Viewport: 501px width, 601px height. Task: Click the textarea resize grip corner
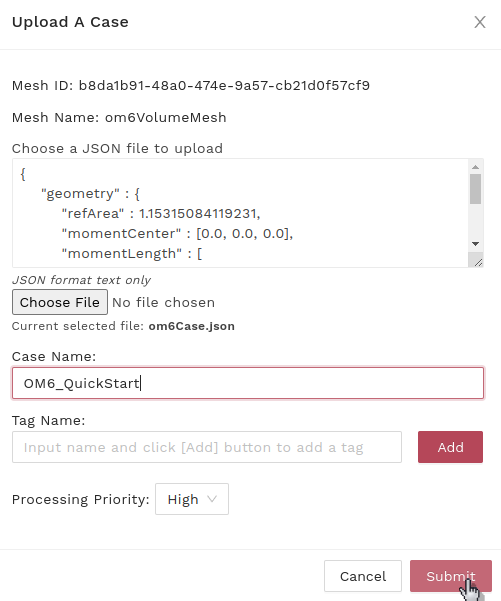click(478, 262)
